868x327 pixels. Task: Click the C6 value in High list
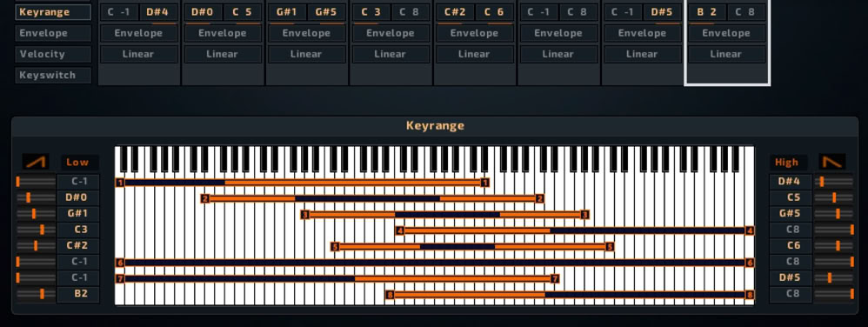(x=791, y=245)
